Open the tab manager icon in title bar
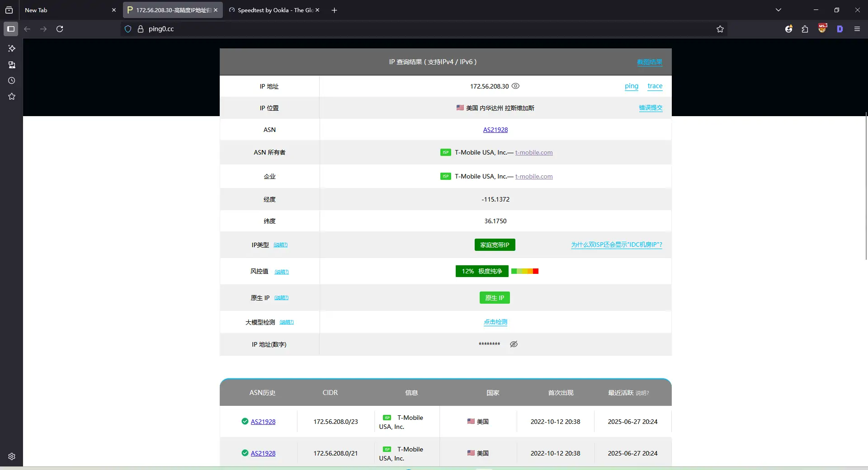 pyautogui.click(x=9, y=10)
